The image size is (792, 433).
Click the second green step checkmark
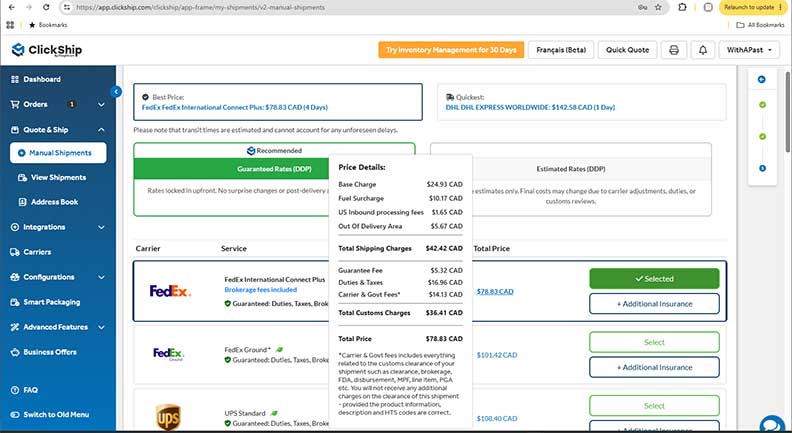tap(762, 137)
